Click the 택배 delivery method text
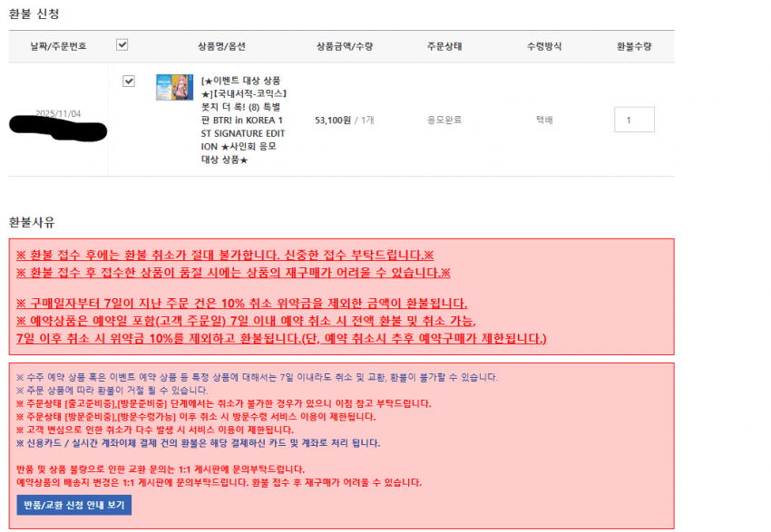The image size is (771, 532). [544, 120]
